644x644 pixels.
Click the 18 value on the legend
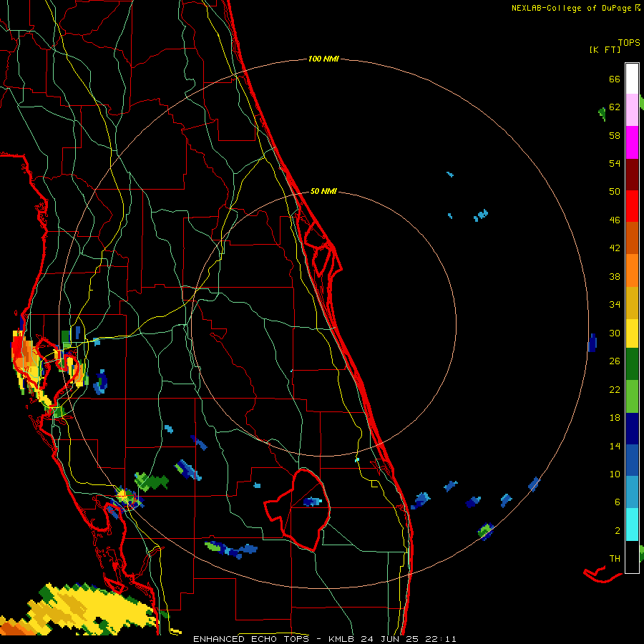(615, 418)
